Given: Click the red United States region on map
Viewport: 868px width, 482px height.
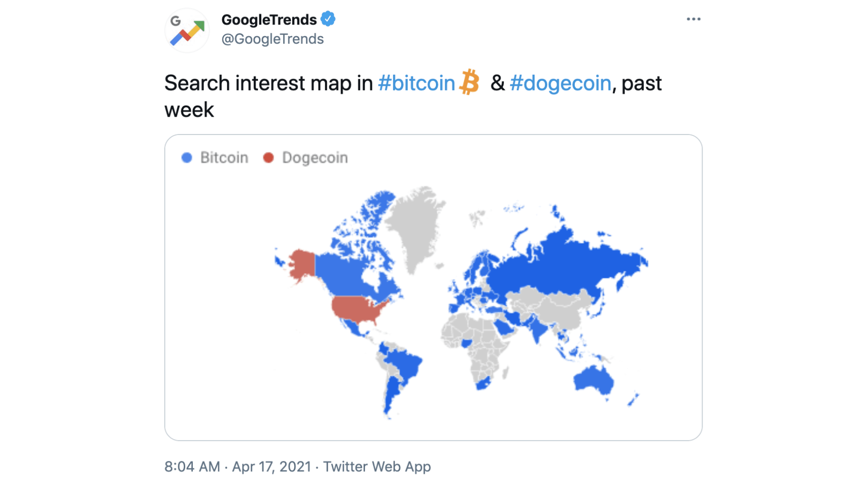Looking at the screenshot, I should (x=357, y=309).
